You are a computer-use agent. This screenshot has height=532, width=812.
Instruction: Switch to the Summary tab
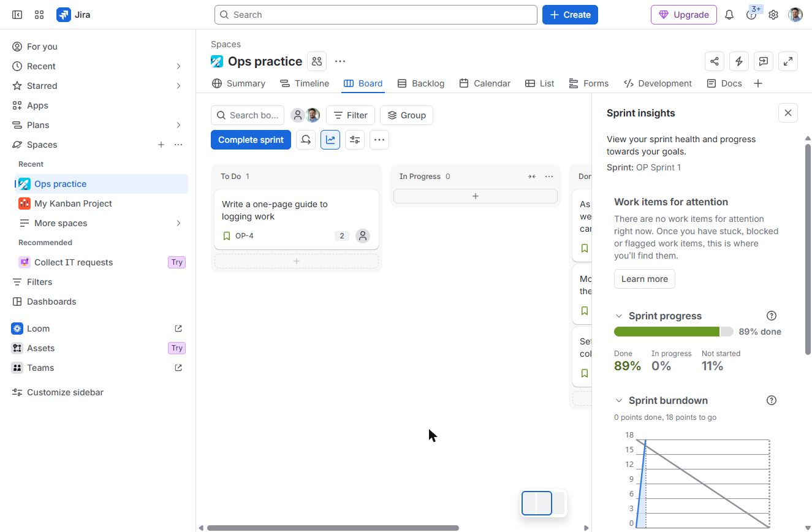pos(238,83)
